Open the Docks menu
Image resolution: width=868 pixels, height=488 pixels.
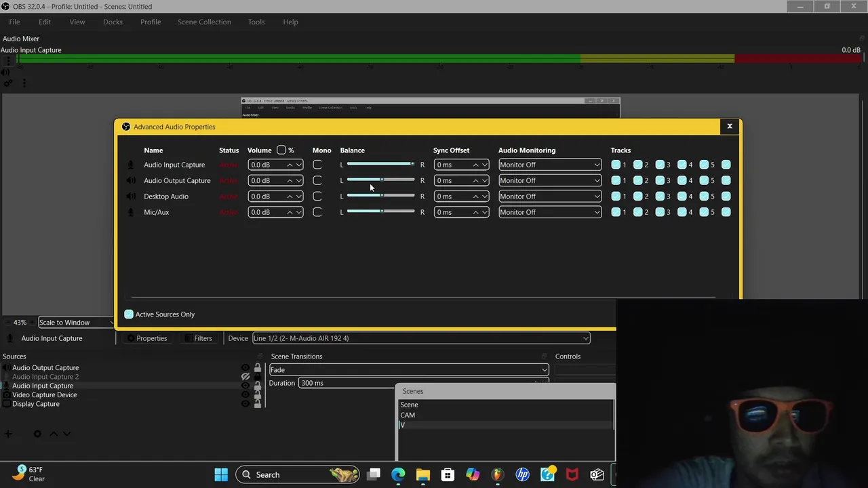[x=113, y=22]
